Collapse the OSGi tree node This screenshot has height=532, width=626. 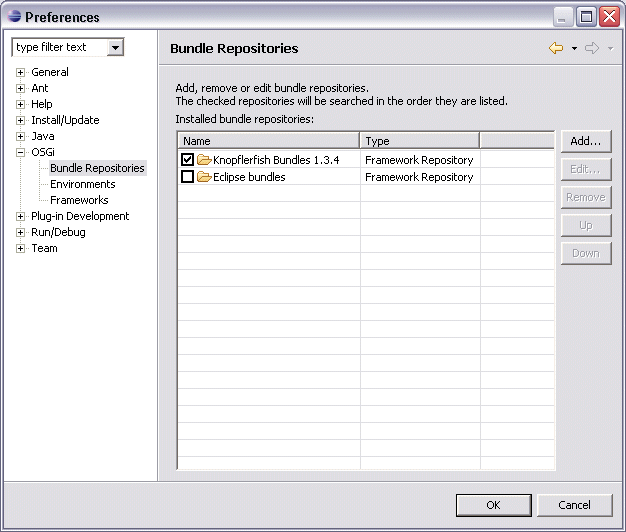click(x=20, y=152)
